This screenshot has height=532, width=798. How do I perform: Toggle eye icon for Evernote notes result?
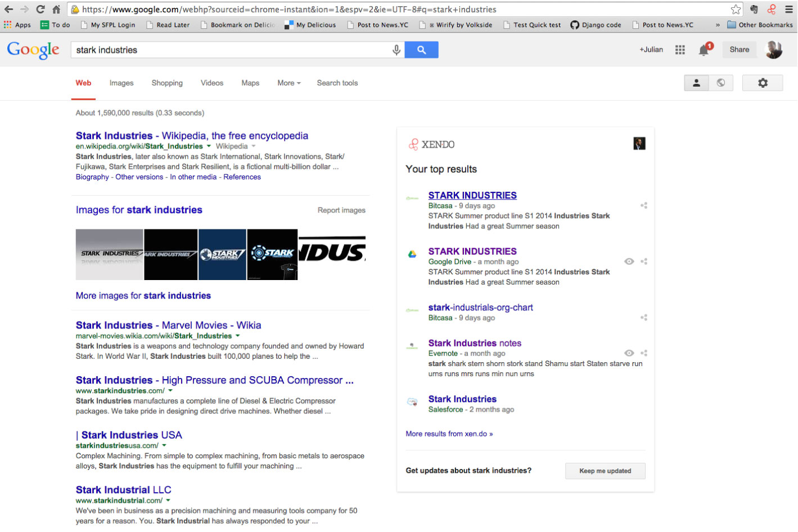[x=629, y=353]
